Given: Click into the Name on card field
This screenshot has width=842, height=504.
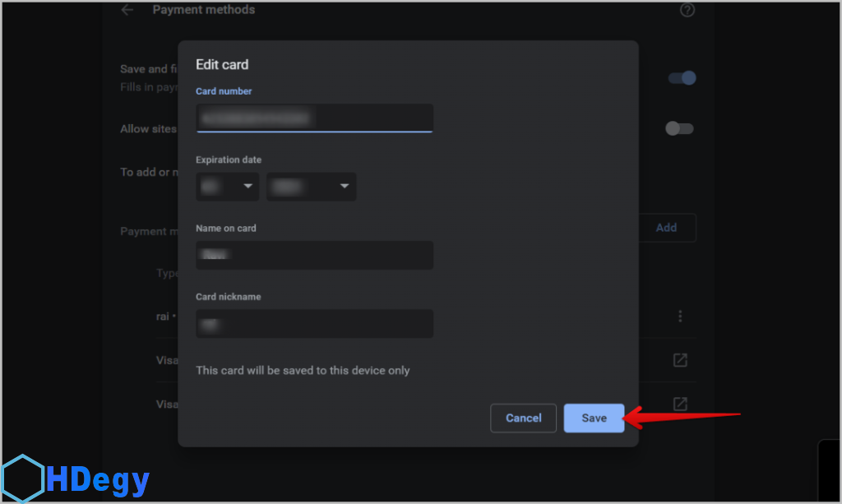Looking at the screenshot, I should [314, 255].
